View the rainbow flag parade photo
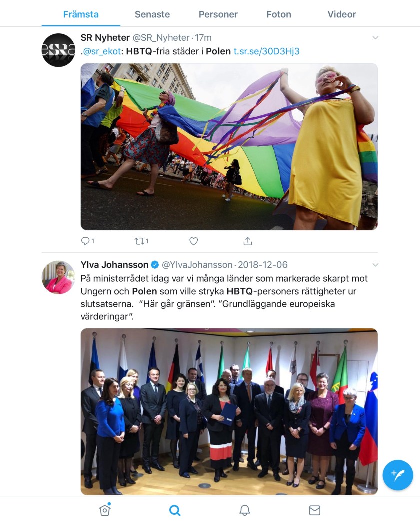Viewport: 420px width, 524px height. (x=229, y=146)
